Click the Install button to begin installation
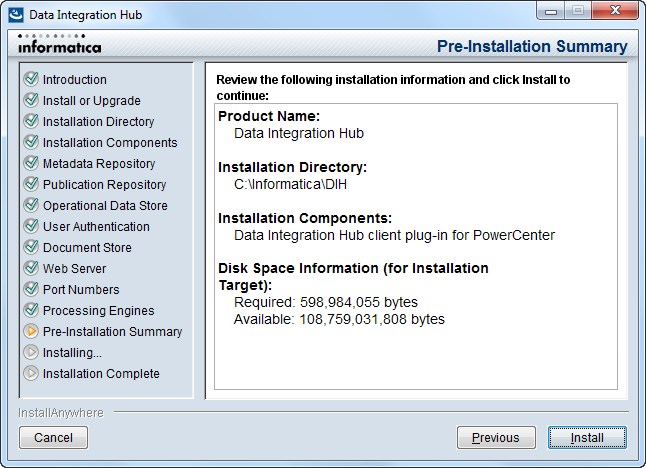646x468 pixels. 587,438
